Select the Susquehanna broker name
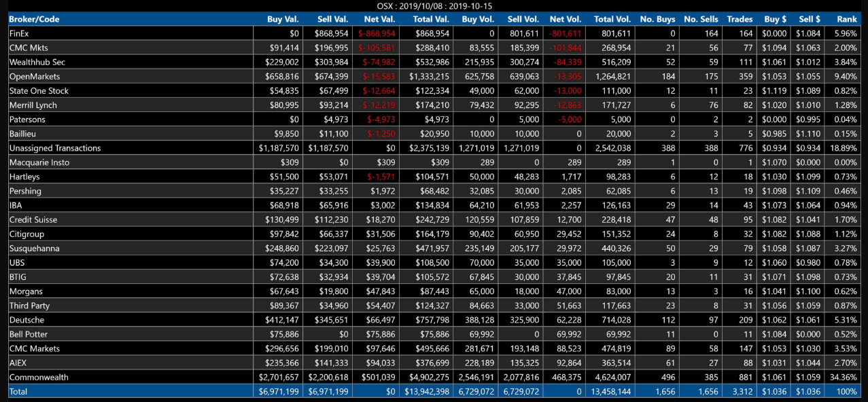 click(34, 249)
